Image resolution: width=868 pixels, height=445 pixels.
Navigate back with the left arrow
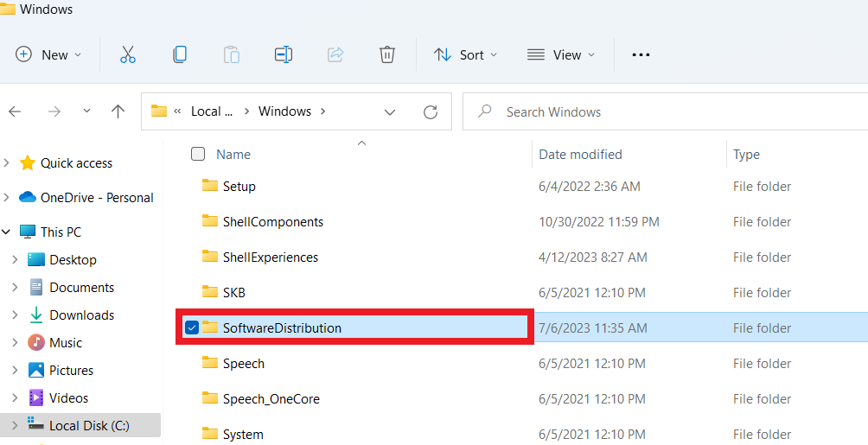coord(15,111)
